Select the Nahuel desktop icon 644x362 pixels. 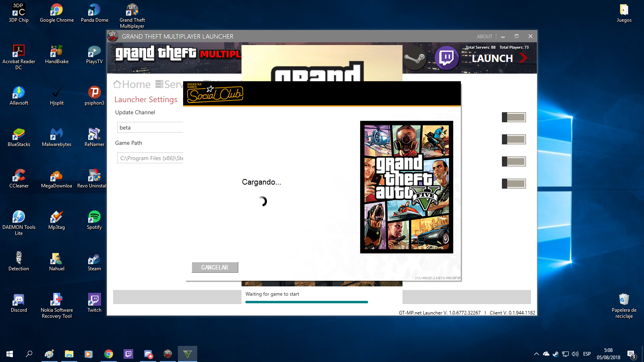57,261
